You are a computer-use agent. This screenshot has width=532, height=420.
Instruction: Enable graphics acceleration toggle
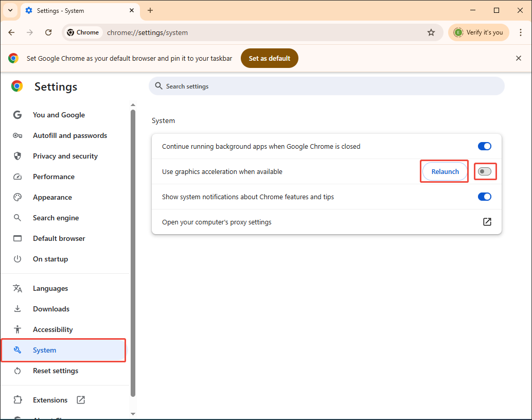[485, 171]
